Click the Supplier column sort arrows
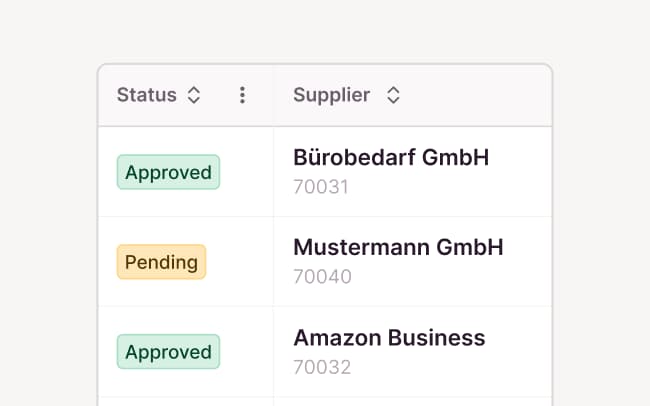Screen dimensions: 650x406 (393, 95)
